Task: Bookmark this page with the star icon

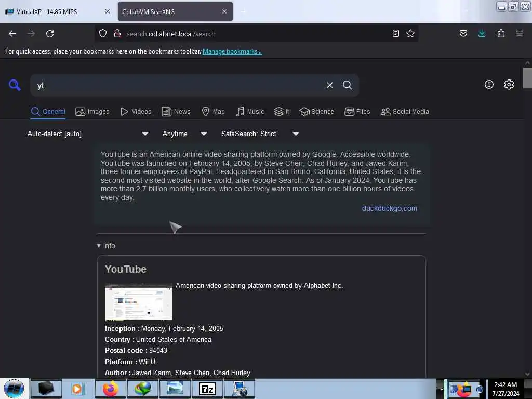Action: pyautogui.click(x=410, y=33)
